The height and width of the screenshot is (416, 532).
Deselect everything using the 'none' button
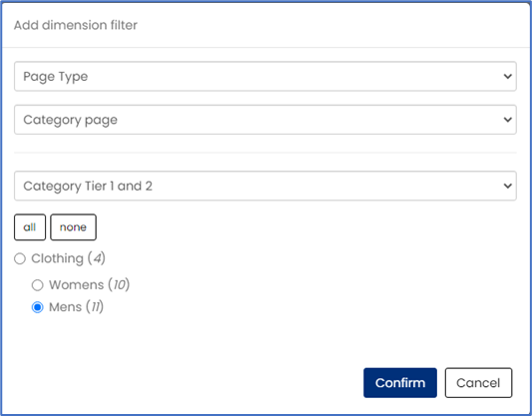[73, 227]
